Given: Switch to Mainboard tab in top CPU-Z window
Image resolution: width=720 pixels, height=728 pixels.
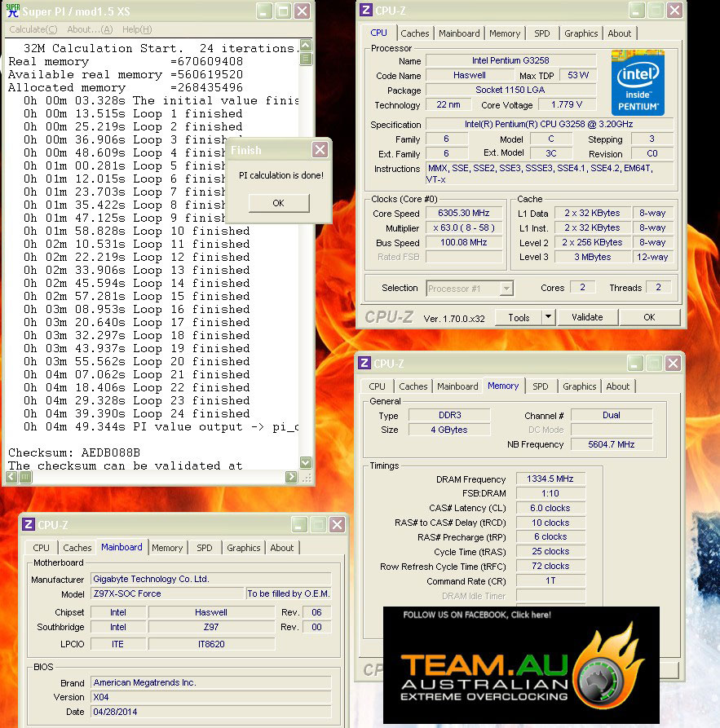Looking at the screenshot, I should tap(459, 33).
